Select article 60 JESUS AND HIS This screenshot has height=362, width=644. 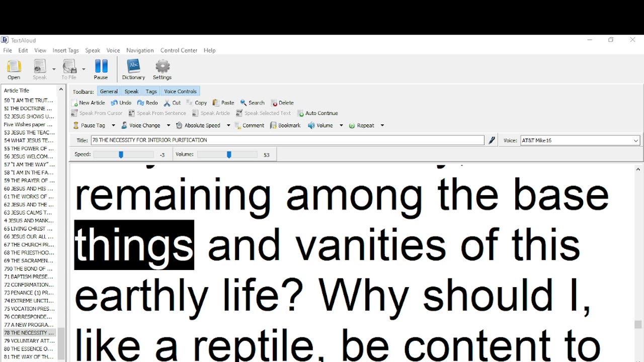pos(29,189)
